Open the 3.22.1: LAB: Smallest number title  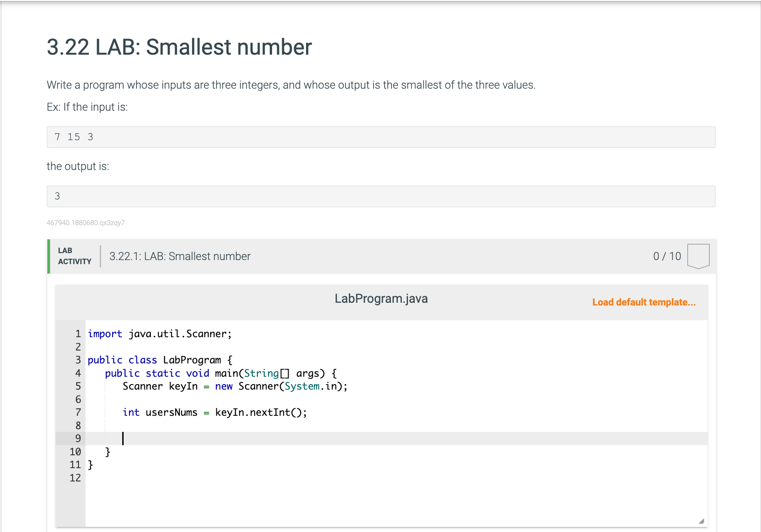pyautogui.click(x=179, y=256)
